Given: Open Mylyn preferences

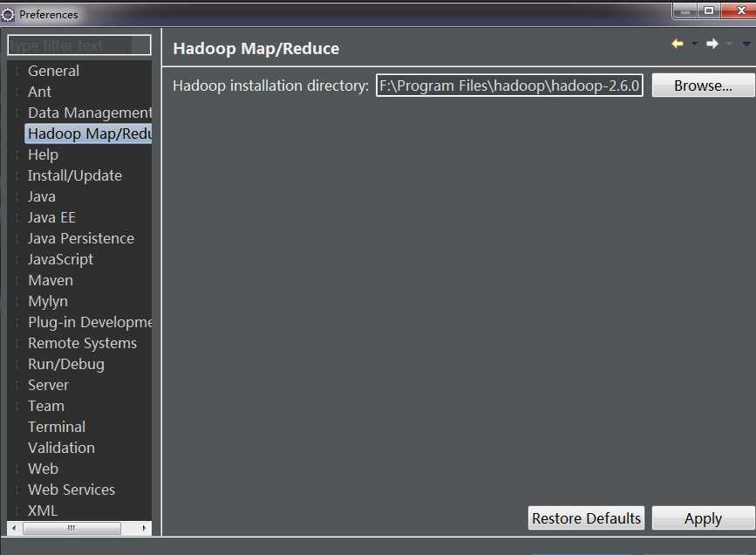Looking at the screenshot, I should (x=48, y=301).
